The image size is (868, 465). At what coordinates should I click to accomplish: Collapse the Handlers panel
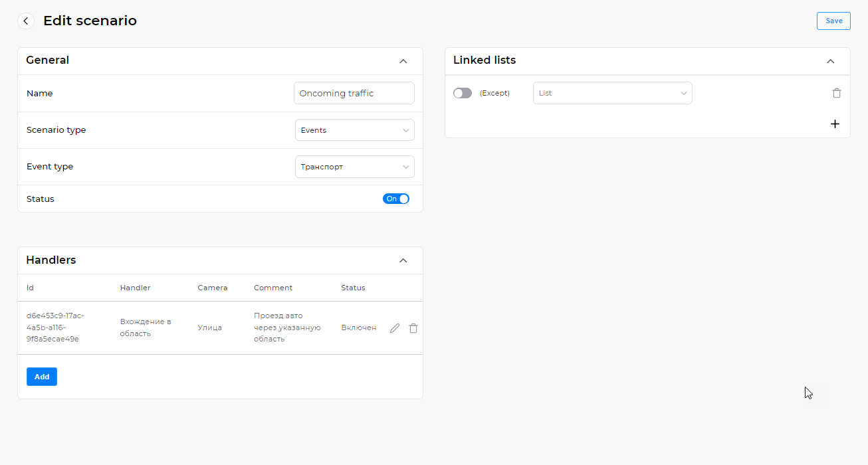pos(403,260)
